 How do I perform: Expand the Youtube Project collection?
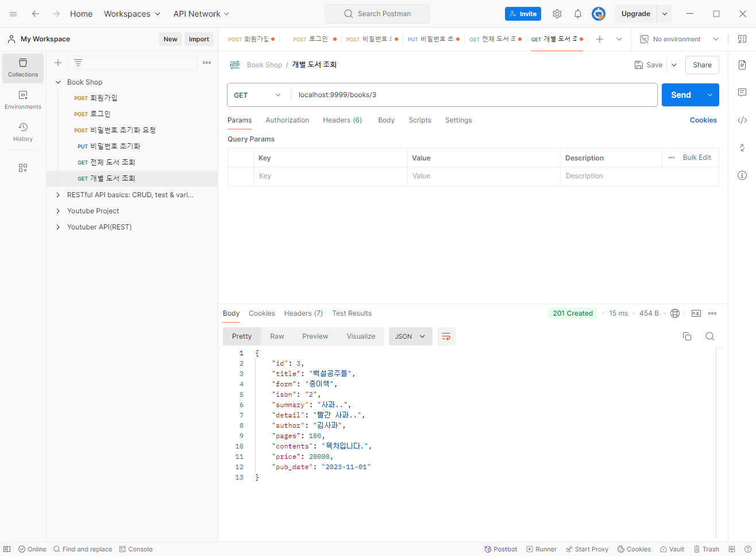pos(58,211)
